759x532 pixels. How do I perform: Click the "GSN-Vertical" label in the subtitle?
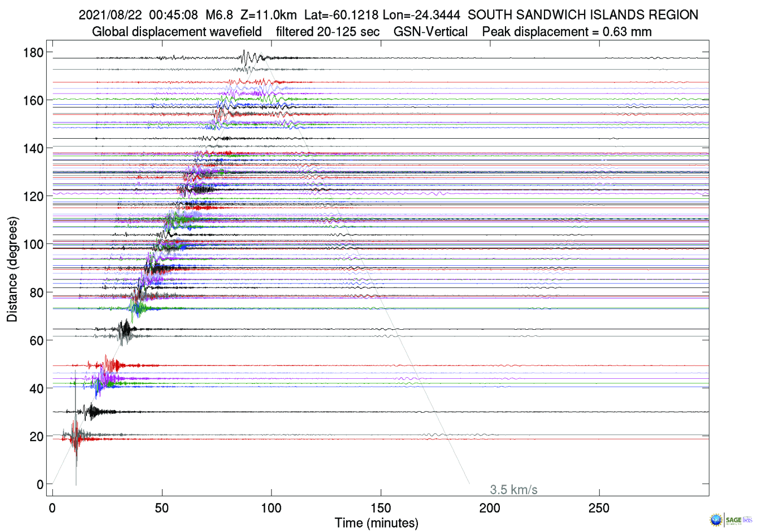430,32
